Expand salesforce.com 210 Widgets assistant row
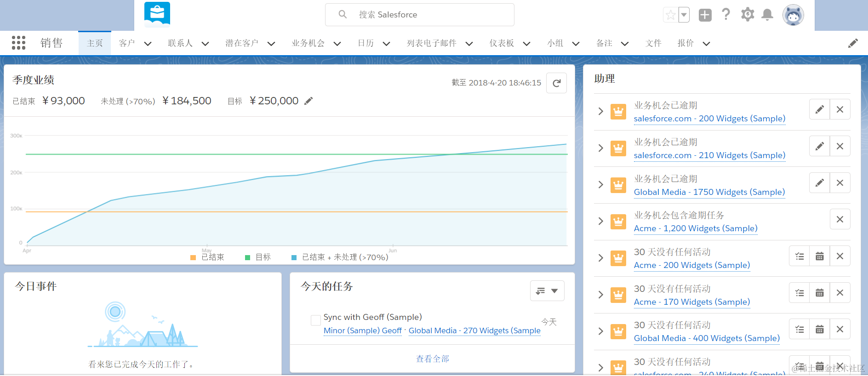 coord(600,148)
